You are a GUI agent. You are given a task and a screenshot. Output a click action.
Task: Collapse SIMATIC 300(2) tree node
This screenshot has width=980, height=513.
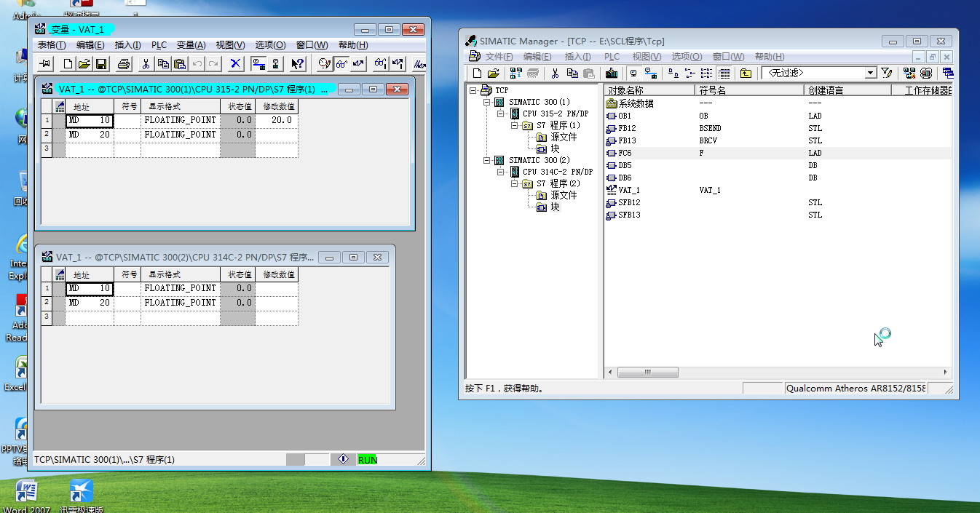pyautogui.click(x=487, y=160)
